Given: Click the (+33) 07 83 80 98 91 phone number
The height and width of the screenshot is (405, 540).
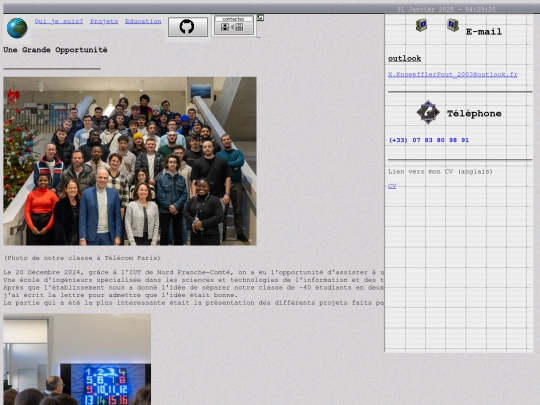Looking at the screenshot, I should [x=428, y=140].
